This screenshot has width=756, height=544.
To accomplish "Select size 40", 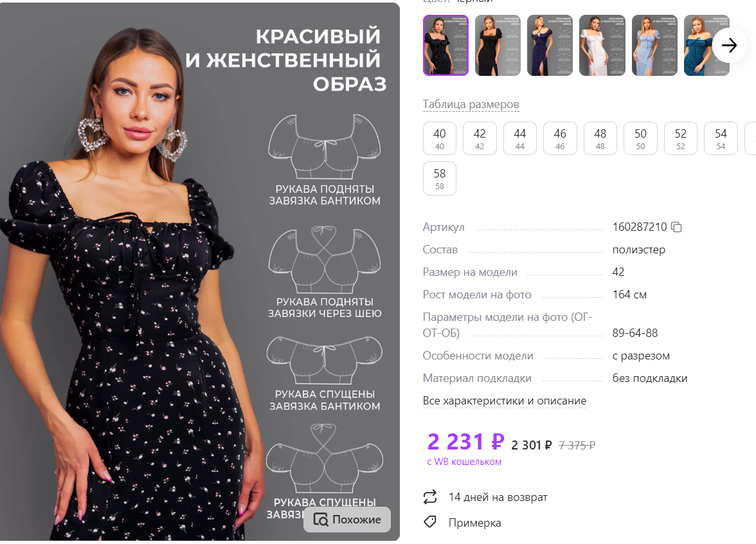I will (x=439, y=138).
